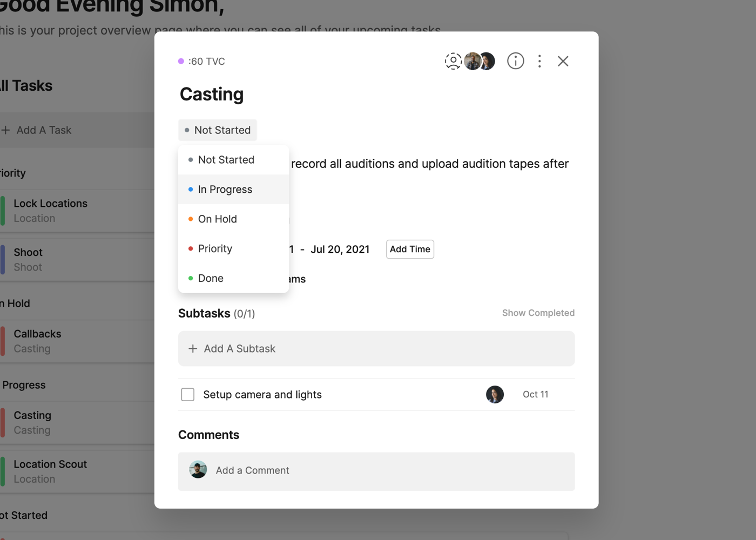756x540 pixels.
Task: Close the Casting task dialog
Action: (x=563, y=61)
